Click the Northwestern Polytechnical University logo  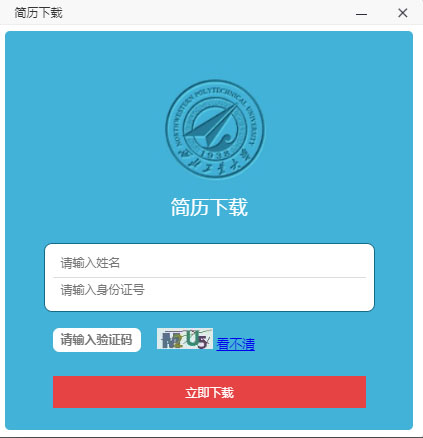pyautogui.click(x=215, y=129)
